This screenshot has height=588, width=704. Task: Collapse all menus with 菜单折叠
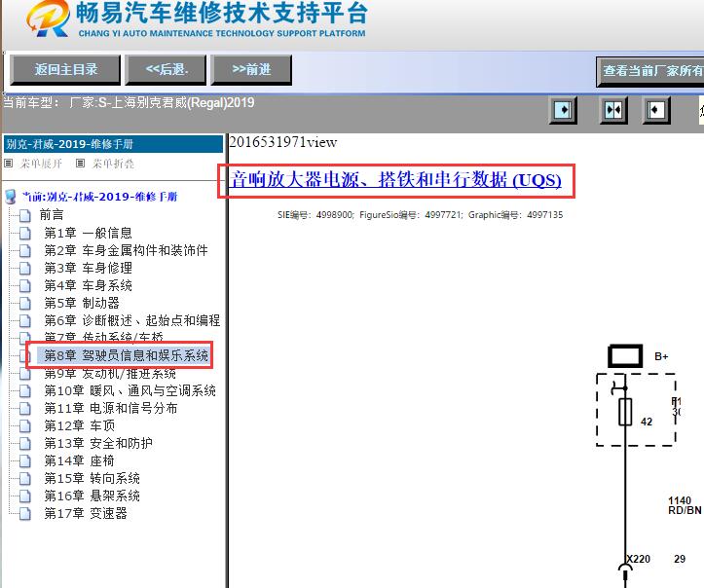pyautogui.click(x=113, y=164)
